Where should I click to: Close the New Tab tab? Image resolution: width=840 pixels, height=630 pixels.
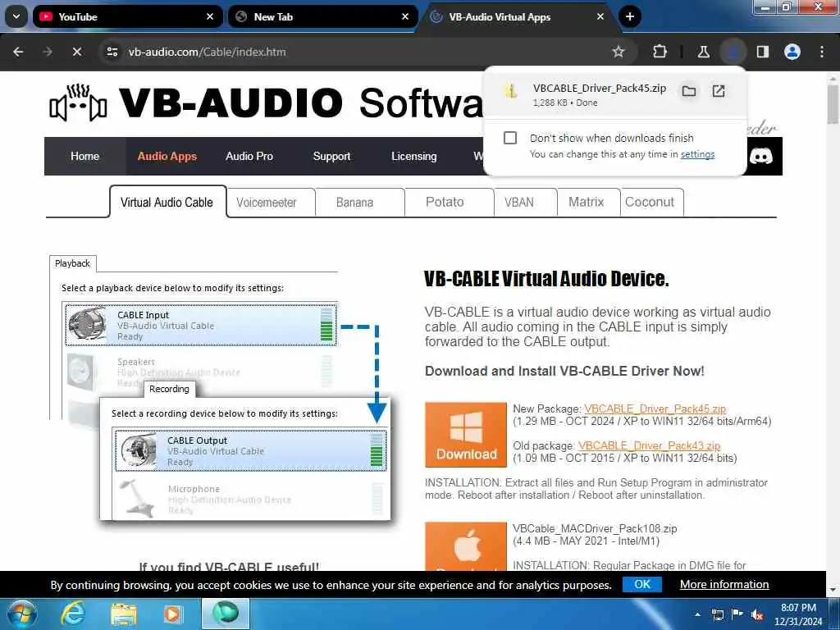(405, 16)
